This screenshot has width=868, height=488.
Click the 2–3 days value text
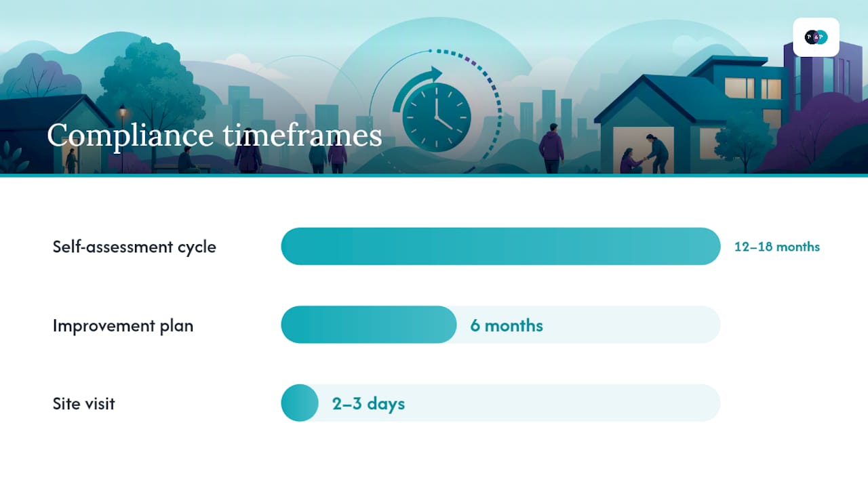click(x=368, y=404)
